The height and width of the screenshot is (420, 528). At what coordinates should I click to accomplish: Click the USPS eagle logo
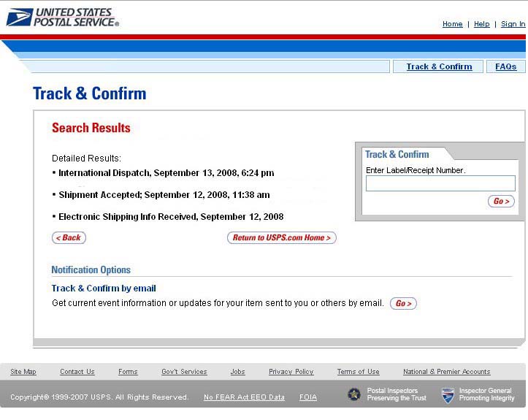[x=20, y=18]
